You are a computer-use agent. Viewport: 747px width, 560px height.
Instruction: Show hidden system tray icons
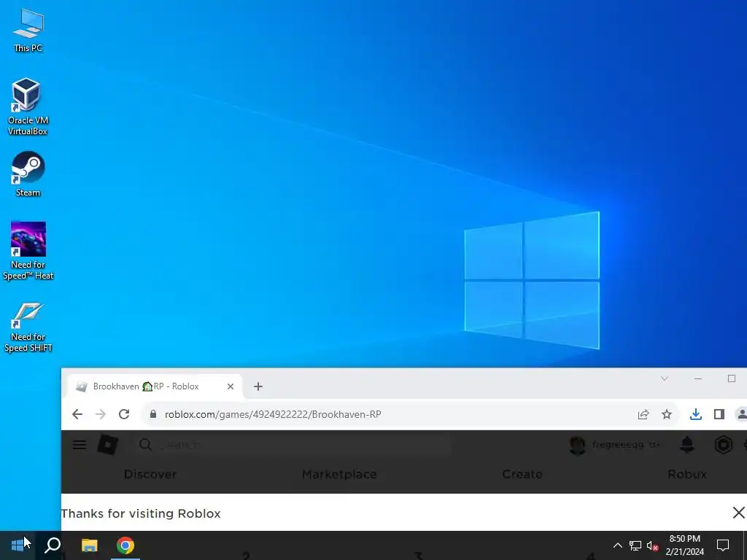click(x=617, y=545)
